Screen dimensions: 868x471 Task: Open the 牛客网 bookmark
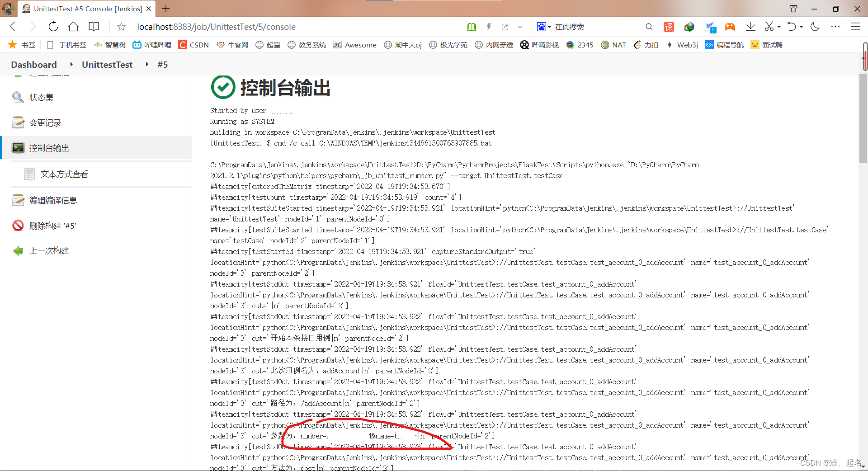coord(232,45)
